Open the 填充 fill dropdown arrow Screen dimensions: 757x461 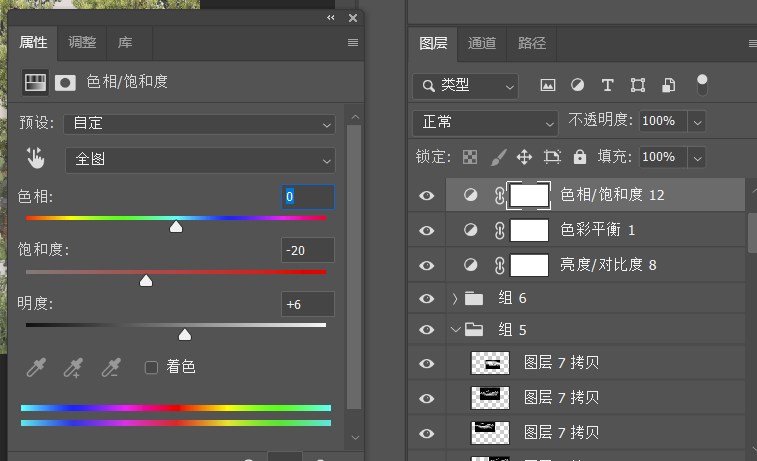click(x=697, y=158)
